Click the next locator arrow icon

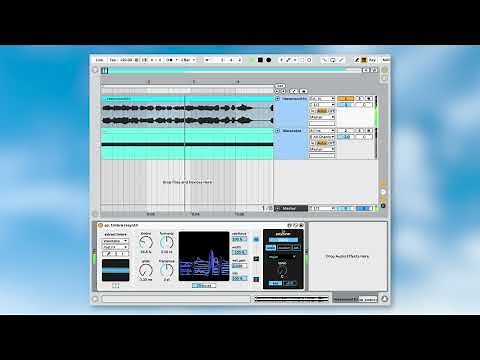[283, 91]
